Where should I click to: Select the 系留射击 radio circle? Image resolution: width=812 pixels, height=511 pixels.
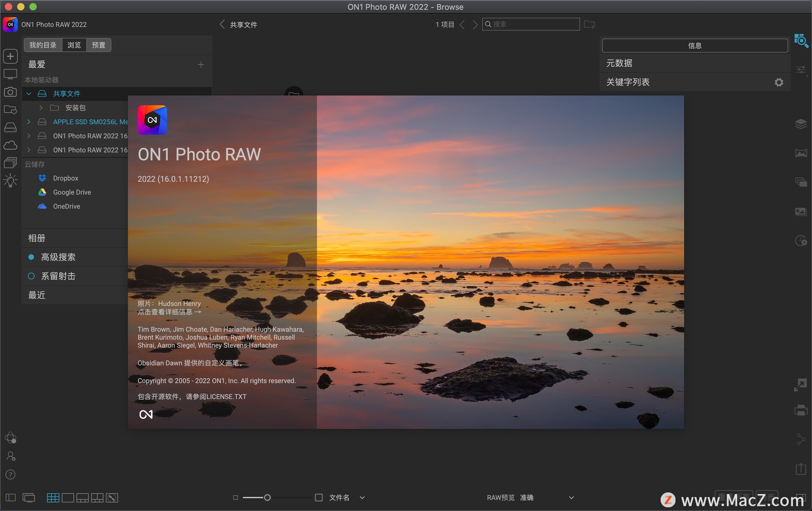click(x=31, y=276)
